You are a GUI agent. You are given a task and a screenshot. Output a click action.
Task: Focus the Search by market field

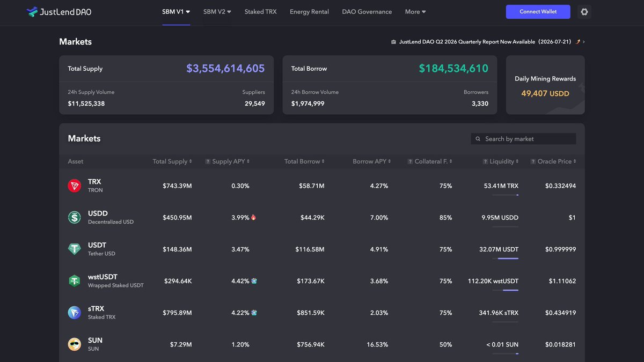523,139
